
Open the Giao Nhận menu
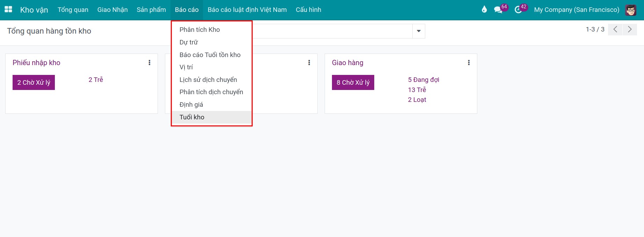(113, 10)
